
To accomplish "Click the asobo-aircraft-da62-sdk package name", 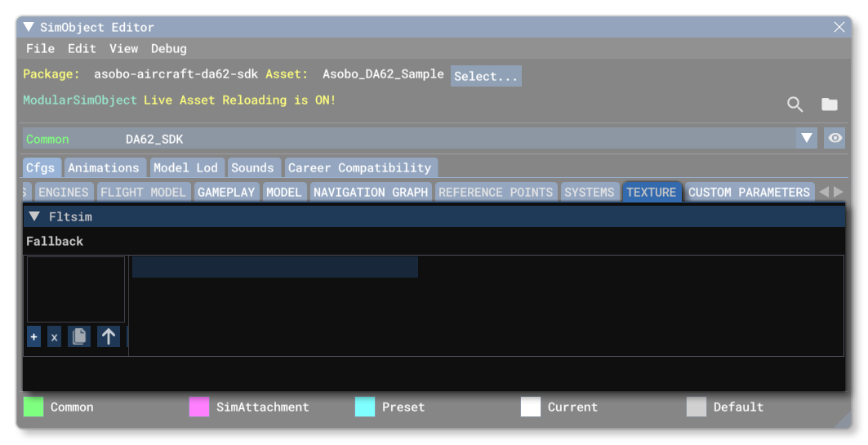I will click(x=176, y=74).
